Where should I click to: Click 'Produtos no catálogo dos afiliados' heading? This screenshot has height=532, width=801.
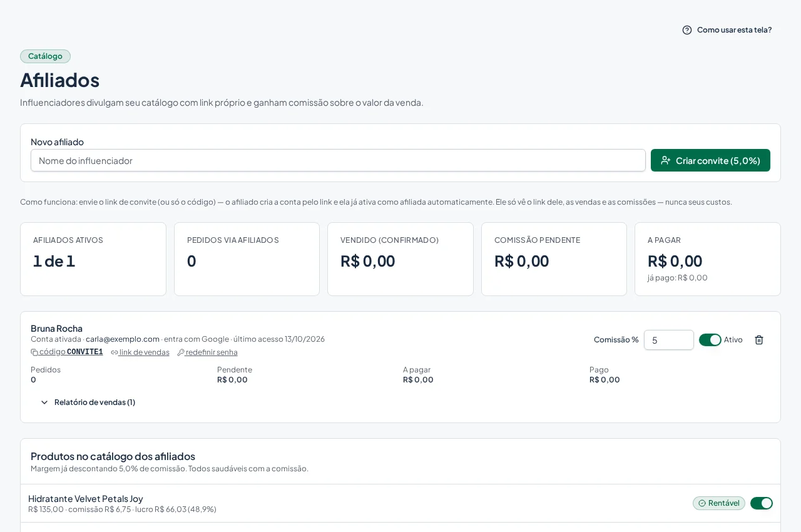tap(113, 456)
